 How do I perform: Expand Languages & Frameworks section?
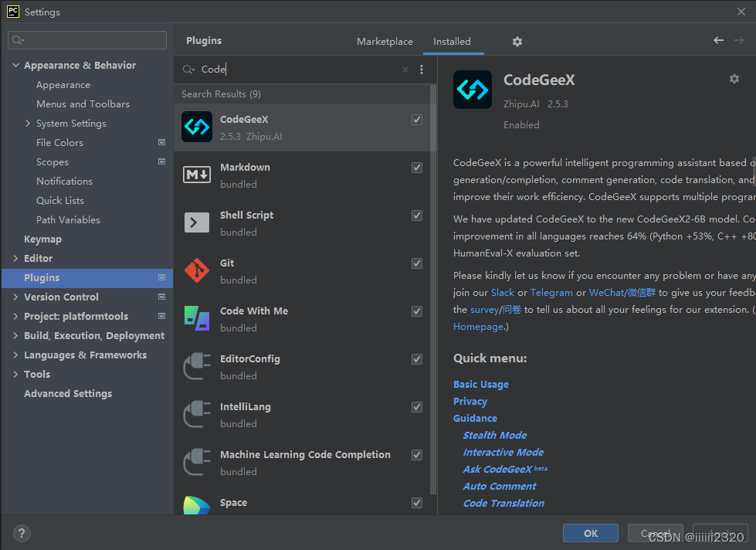(x=16, y=355)
